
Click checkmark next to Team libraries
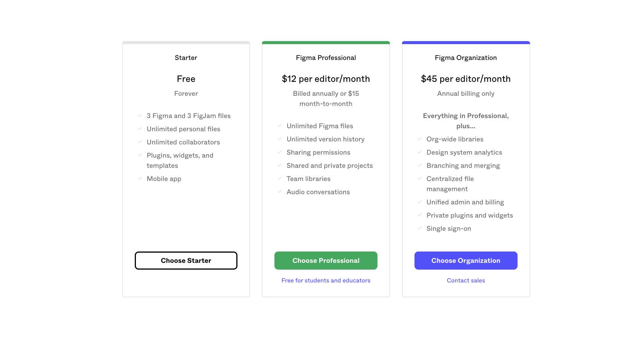pyautogui.click(x=280, y=178)
